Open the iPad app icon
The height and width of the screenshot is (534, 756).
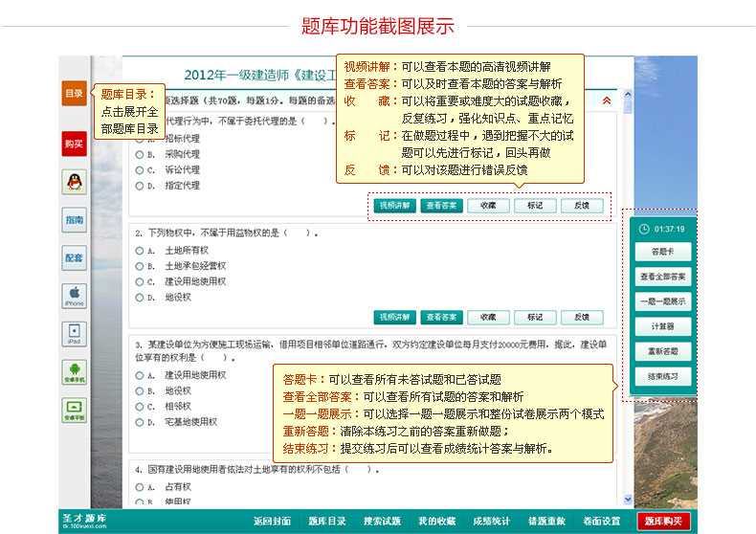(x=74, y=332)
